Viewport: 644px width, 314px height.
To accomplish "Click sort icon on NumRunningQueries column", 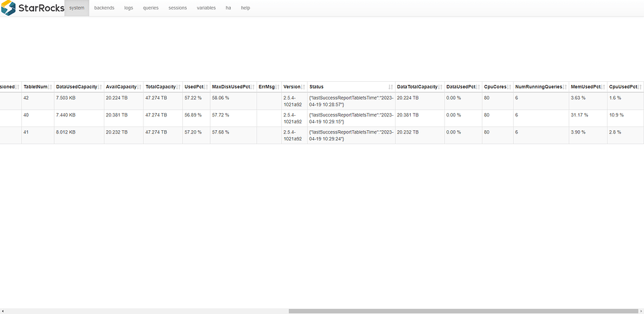I will (x=565, y=87).
